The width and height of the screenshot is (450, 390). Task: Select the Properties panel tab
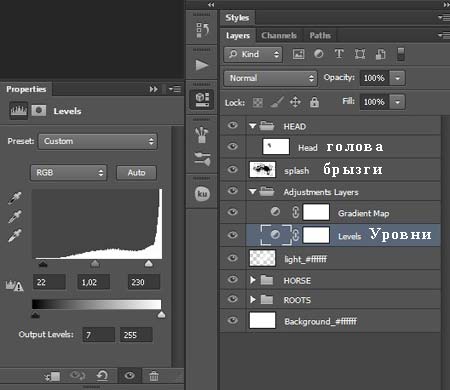point(26,89)
